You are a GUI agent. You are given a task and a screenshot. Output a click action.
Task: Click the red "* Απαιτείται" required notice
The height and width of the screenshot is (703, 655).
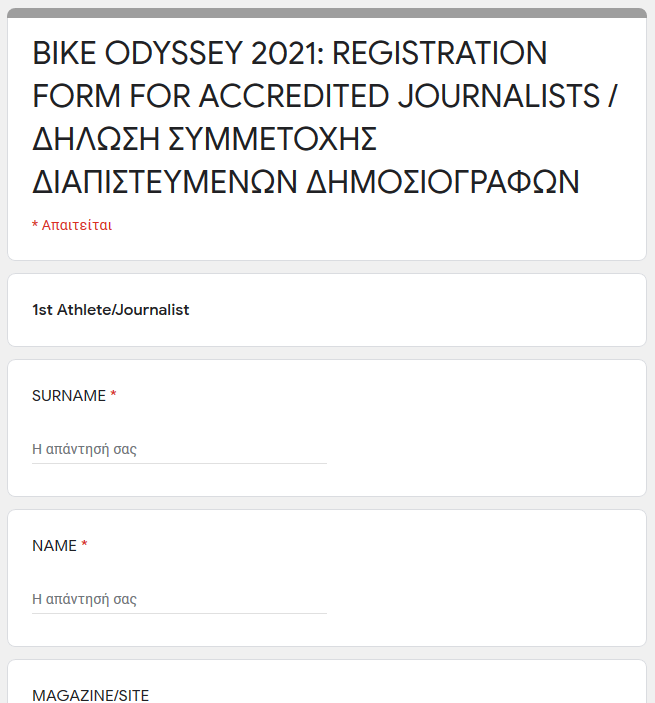click(72, 225)
